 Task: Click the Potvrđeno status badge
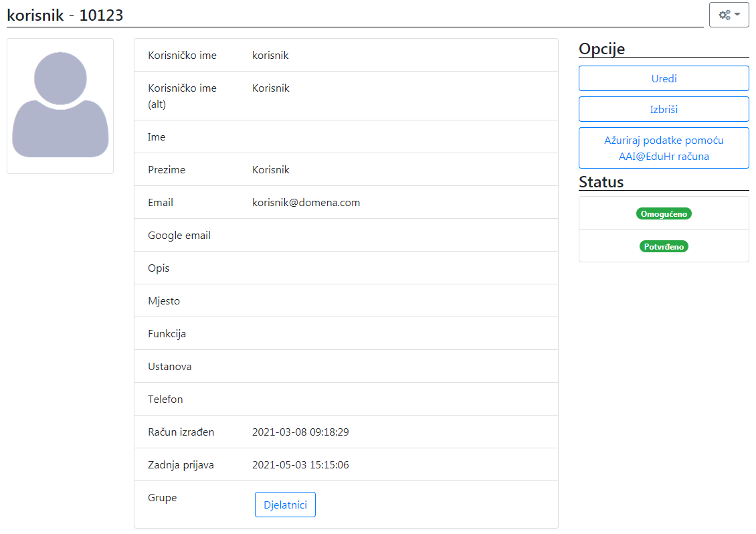click(x=663, y=246)
